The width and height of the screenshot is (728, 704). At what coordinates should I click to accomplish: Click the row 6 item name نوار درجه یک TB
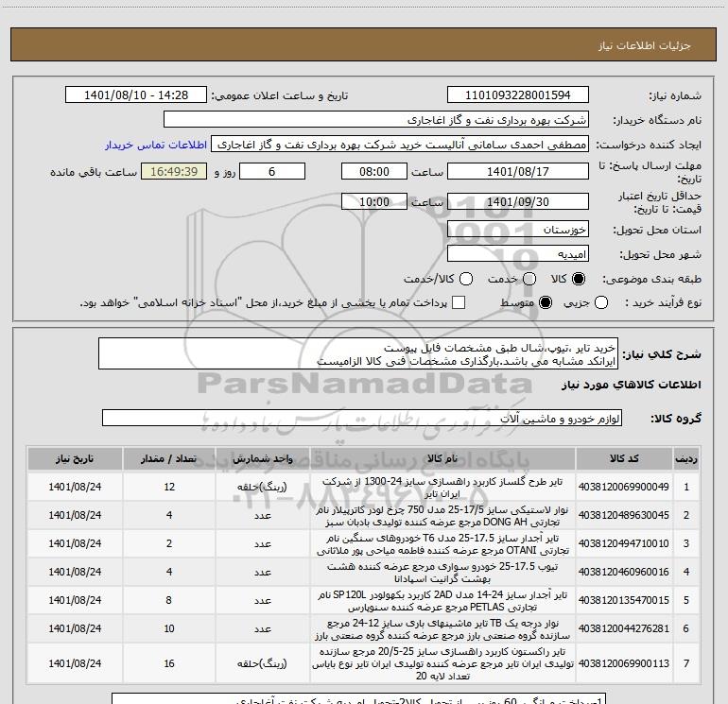(x=442, y=628)
